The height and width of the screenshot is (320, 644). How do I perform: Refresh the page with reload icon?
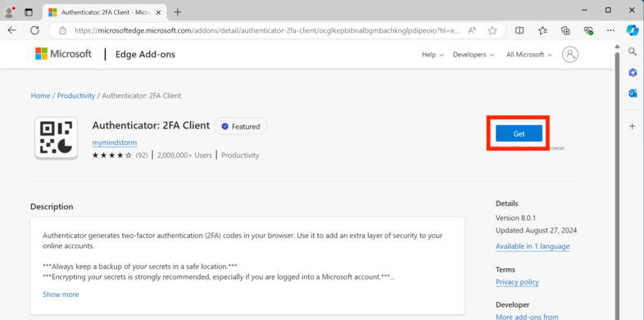point(35,30)
